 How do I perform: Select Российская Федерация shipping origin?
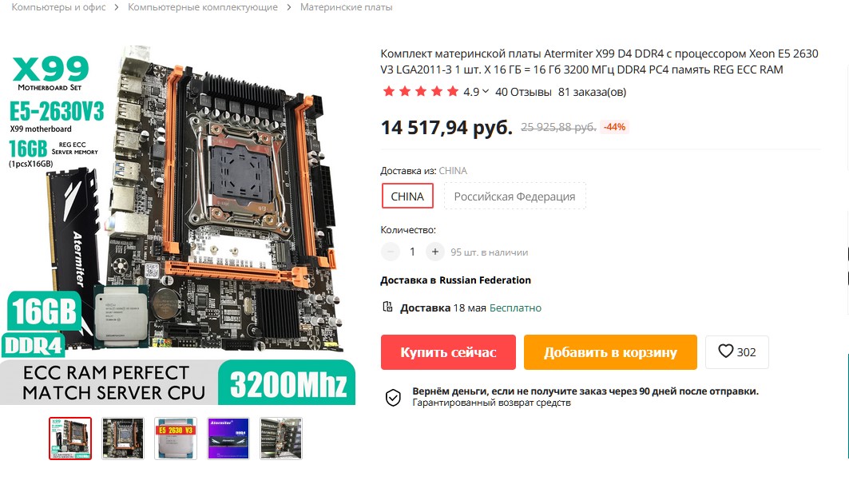coord(514,196)
